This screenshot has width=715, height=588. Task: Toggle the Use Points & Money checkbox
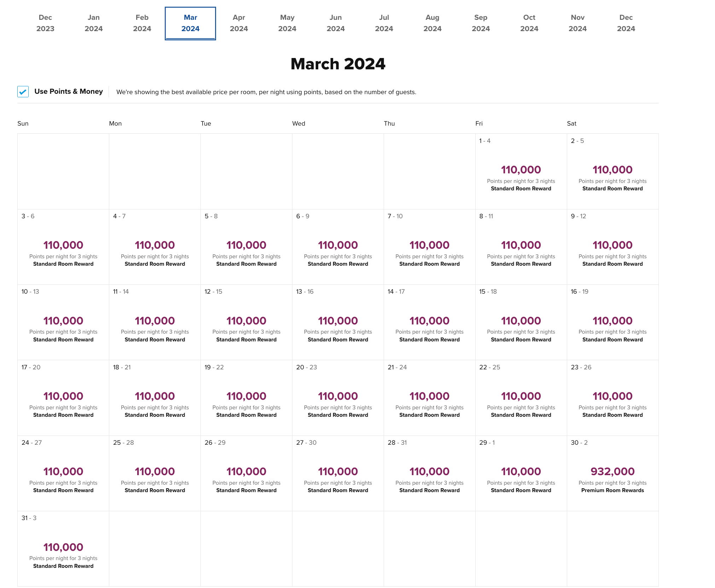pos(23,92)
